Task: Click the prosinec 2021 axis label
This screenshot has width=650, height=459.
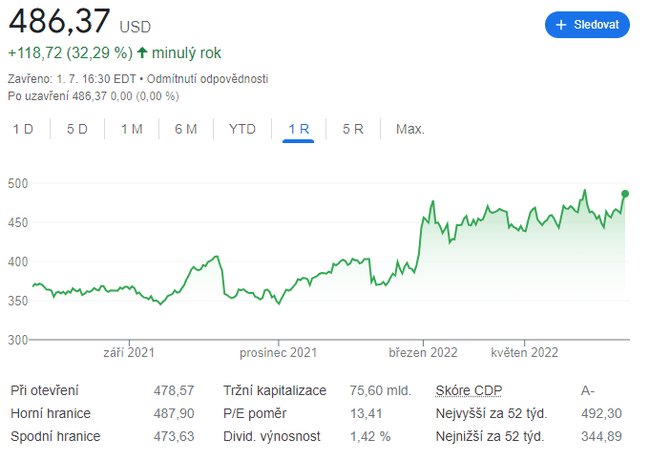Action: pyautogui.click(x=278, y=352)
